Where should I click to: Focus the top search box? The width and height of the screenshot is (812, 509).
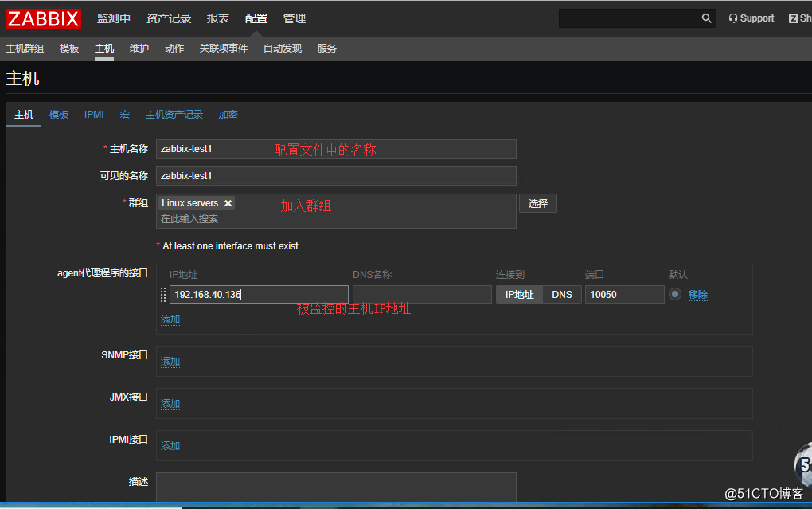630,18
